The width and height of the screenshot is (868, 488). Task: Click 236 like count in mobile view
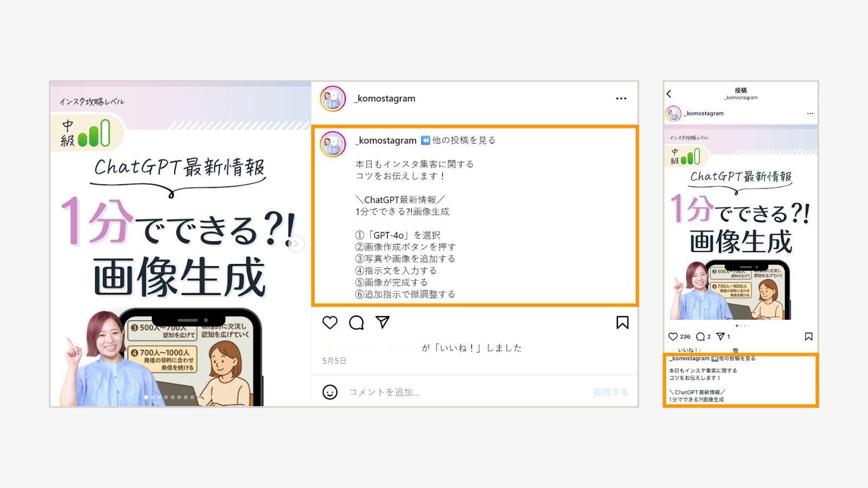click(685, 337)
